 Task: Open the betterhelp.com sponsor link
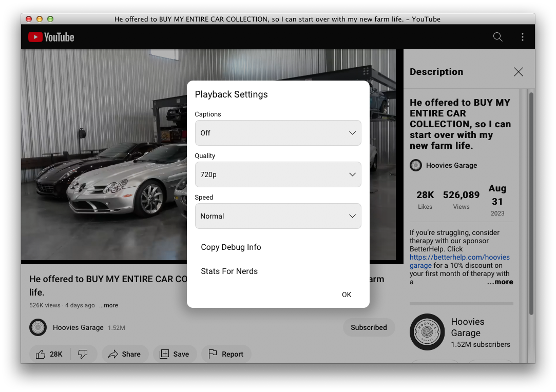pyautogui.click(x=459, y=257)
